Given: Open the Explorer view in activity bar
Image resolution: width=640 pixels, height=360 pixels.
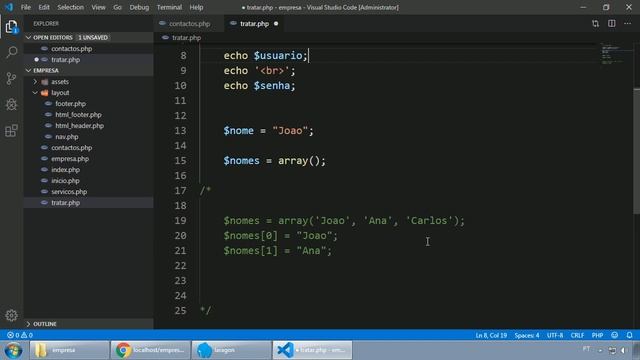Looking at the screenshot, I should [11, 27].
